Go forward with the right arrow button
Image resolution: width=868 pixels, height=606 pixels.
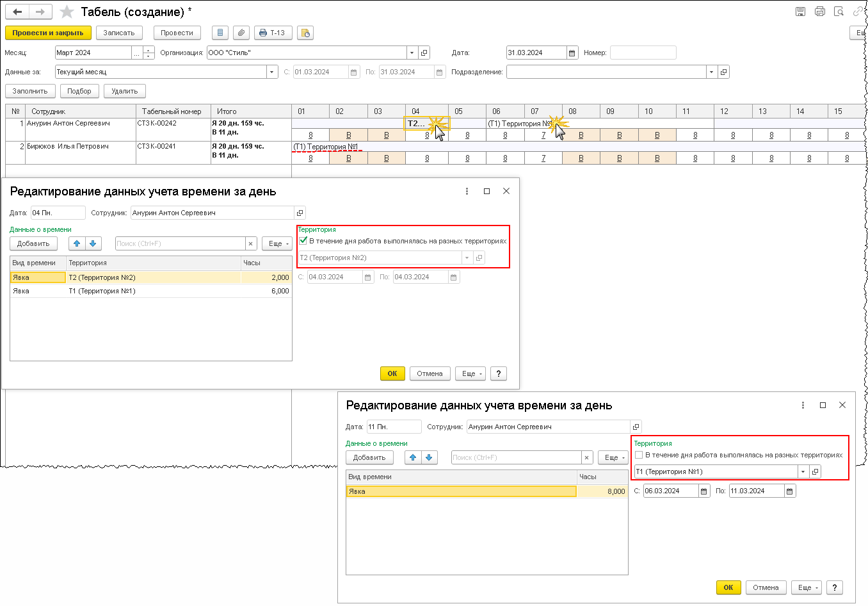(40, 12)
